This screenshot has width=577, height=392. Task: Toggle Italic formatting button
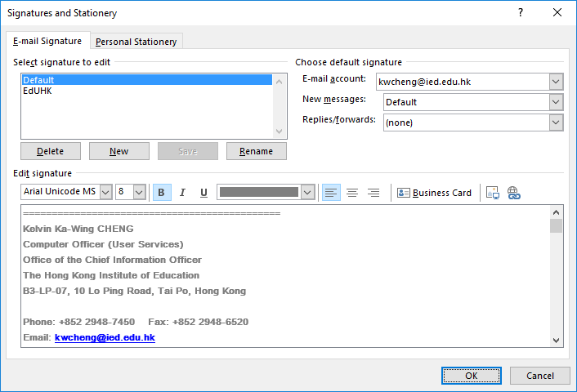(182, 193)
